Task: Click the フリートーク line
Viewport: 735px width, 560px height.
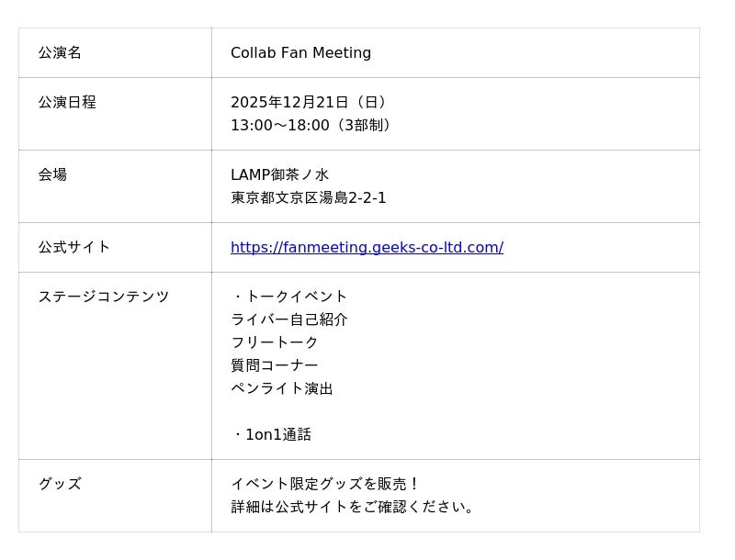Action: click(x=275, y=342)
